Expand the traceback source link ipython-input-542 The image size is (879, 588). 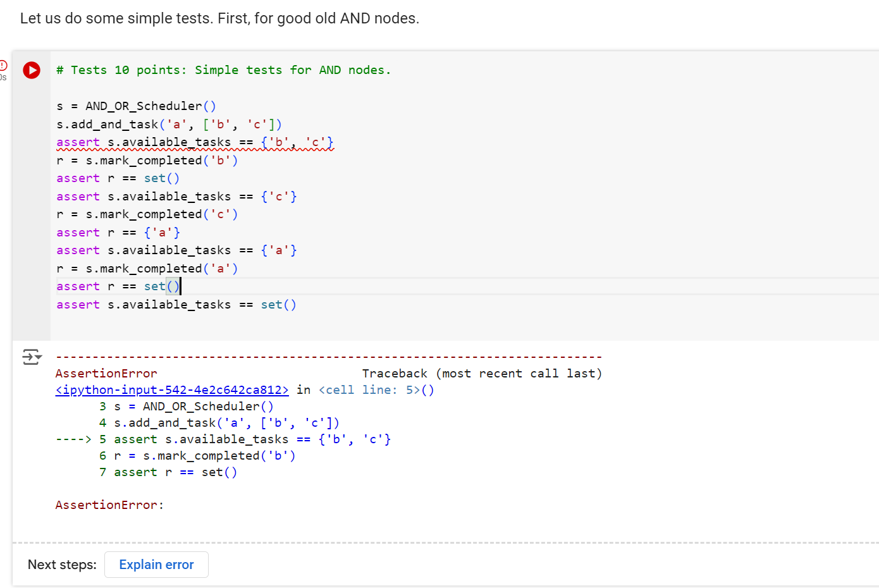click(171, 389)
